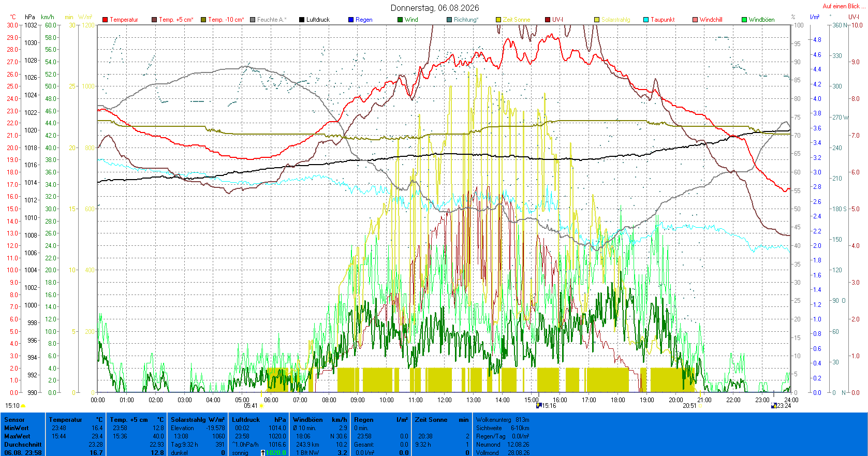Click the '1 Bft NW' wind reading

[307, 453]
